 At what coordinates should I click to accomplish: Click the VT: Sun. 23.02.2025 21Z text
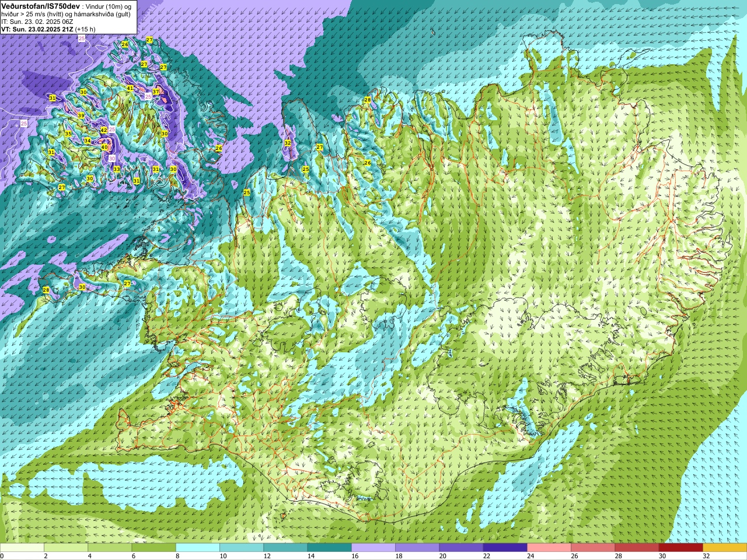tap(37, 29)
